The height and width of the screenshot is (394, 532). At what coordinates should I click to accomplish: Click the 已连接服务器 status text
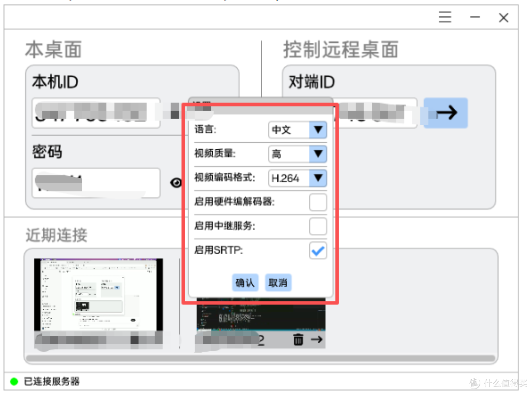click(x=52, y=382)
